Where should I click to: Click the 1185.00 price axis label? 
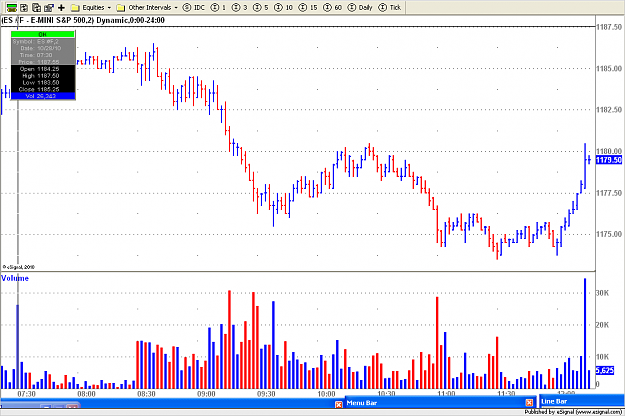(x=609, y=69)
